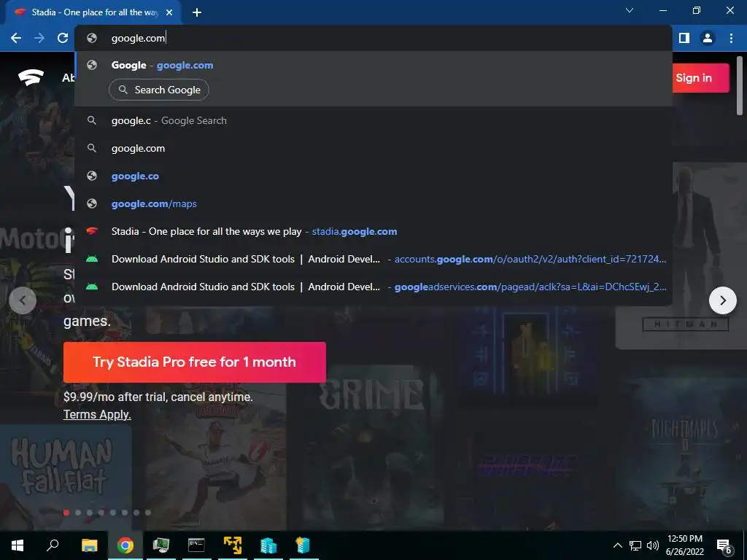The height and width of the screenshot is (560, 747).
Task: Click the Search Google chip
Action: [158, 90]
